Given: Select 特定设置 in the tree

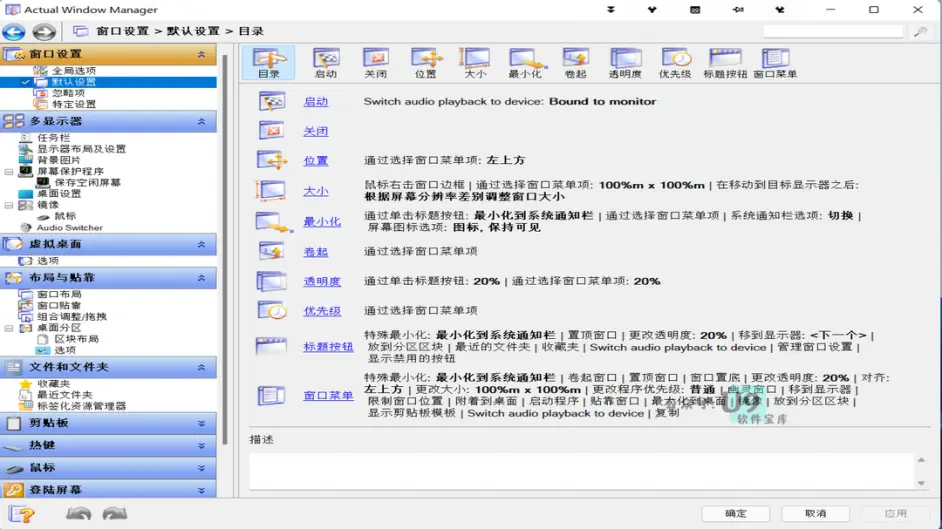Looking at the screenshot, I should click(x=73, y=104).
